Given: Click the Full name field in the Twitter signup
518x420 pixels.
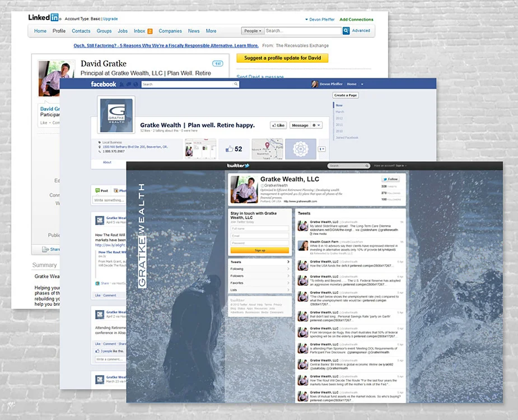Looking at the screenshot, I should (x=260, y=228).
